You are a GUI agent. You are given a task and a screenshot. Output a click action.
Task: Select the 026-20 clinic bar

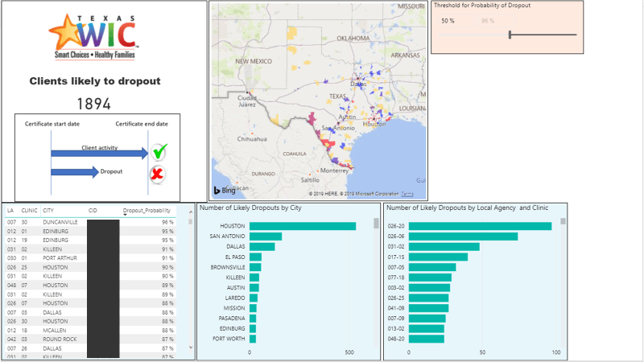480,226
